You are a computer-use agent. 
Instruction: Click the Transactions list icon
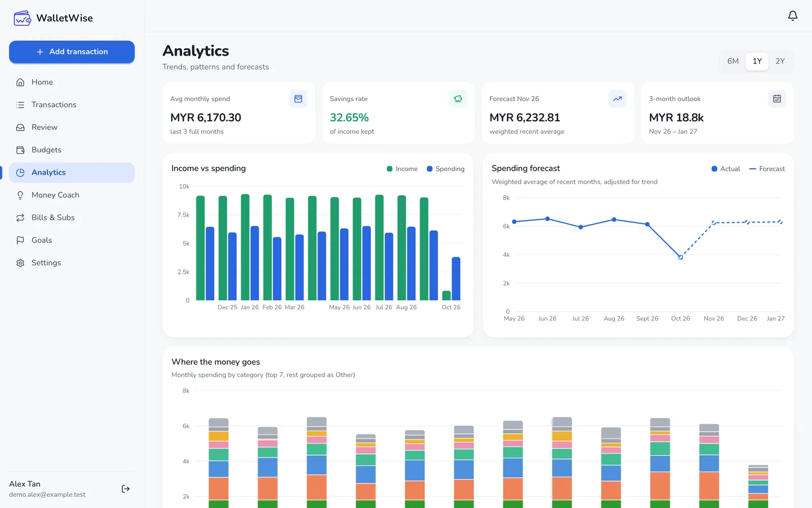coord(20,105)
